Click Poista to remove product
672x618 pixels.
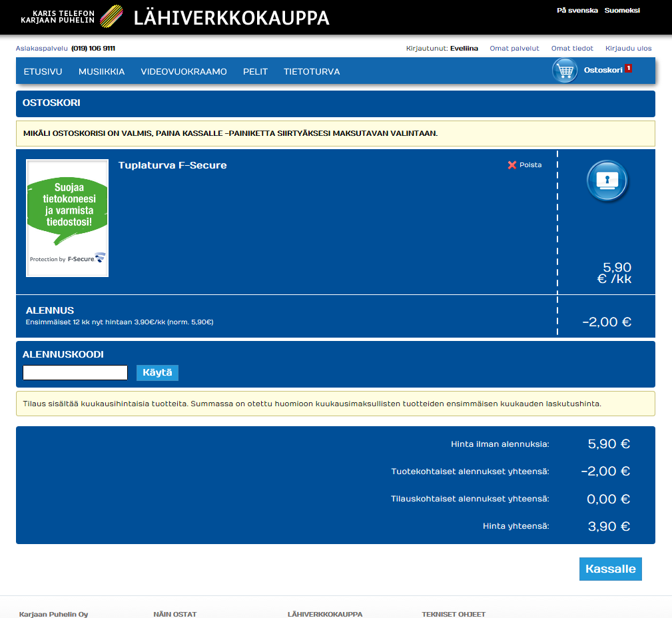pos(531,165)
